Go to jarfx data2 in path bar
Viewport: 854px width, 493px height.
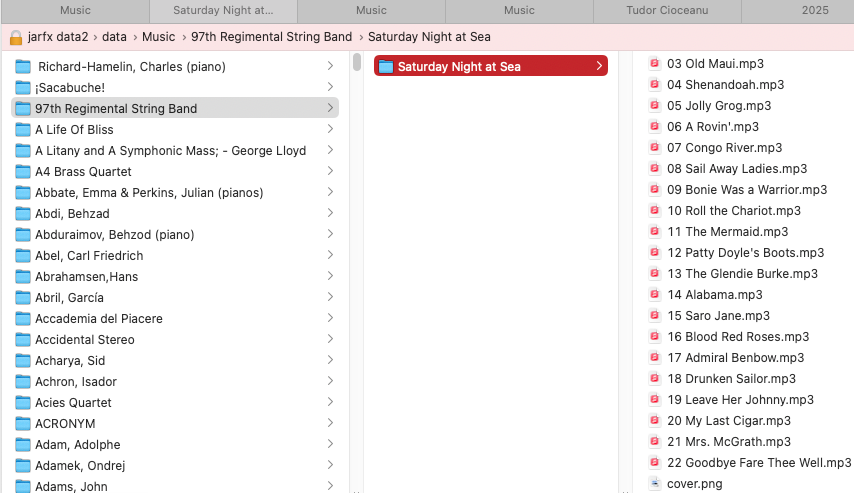(x=58, y=37)
